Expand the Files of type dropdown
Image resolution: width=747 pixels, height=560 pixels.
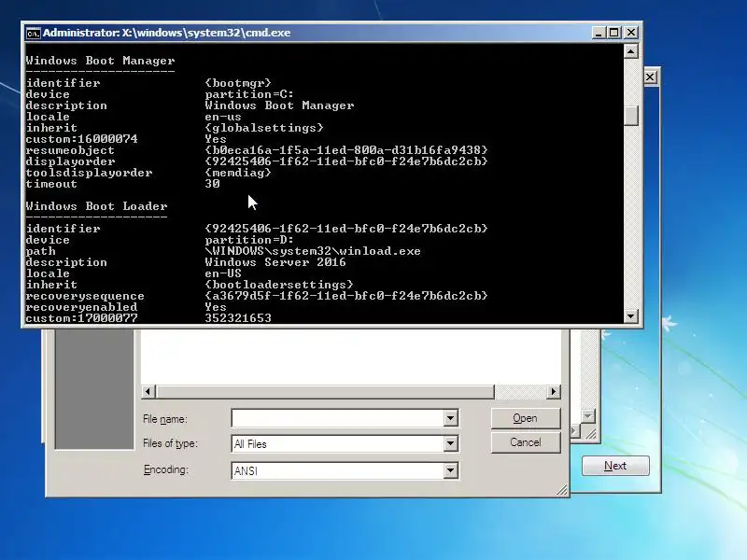[x=450, y=444]
